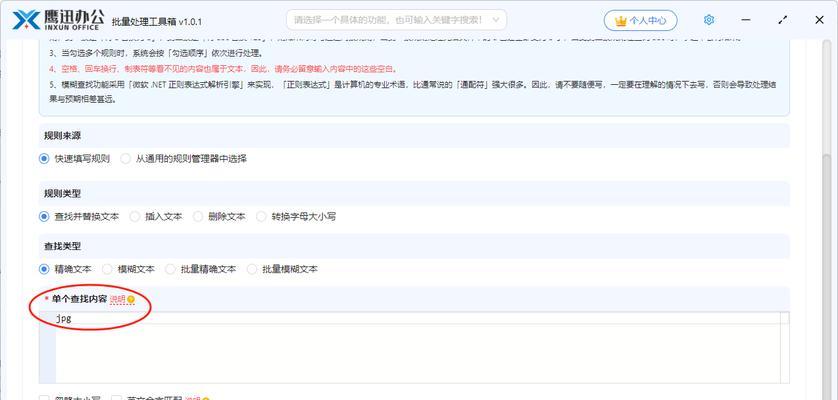Select 插入文本 rule type
This screenshot has height=400, width=838.
click(x=156, y=217)
